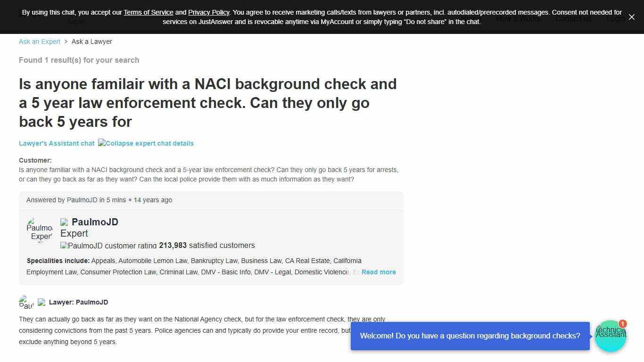The image size is (644, 362).
Task: Collapse the expert chat details
Action: point(146,143)
